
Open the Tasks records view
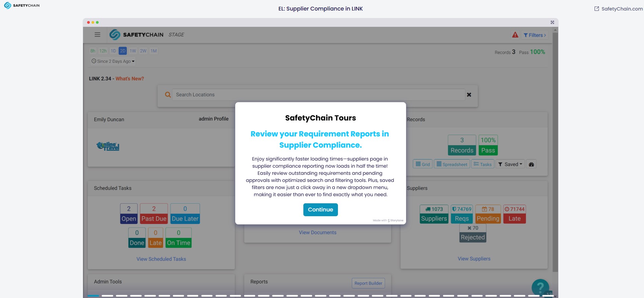(x=483, y=164)
